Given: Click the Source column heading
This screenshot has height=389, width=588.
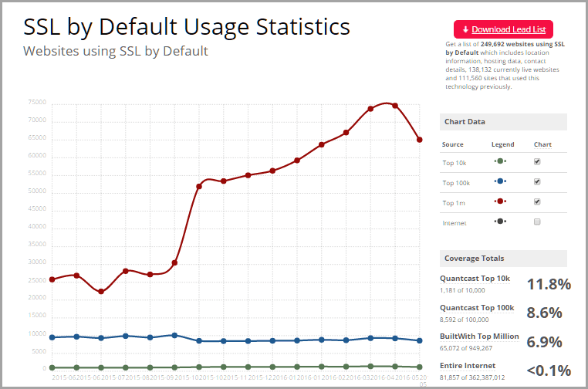Looking at the screenshot, I should click(x=453, y=144).
